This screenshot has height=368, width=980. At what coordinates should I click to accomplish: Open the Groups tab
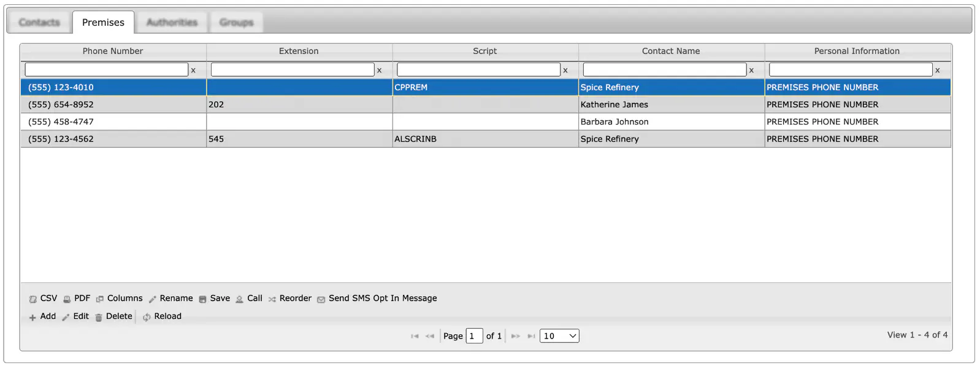click(236, 23)
